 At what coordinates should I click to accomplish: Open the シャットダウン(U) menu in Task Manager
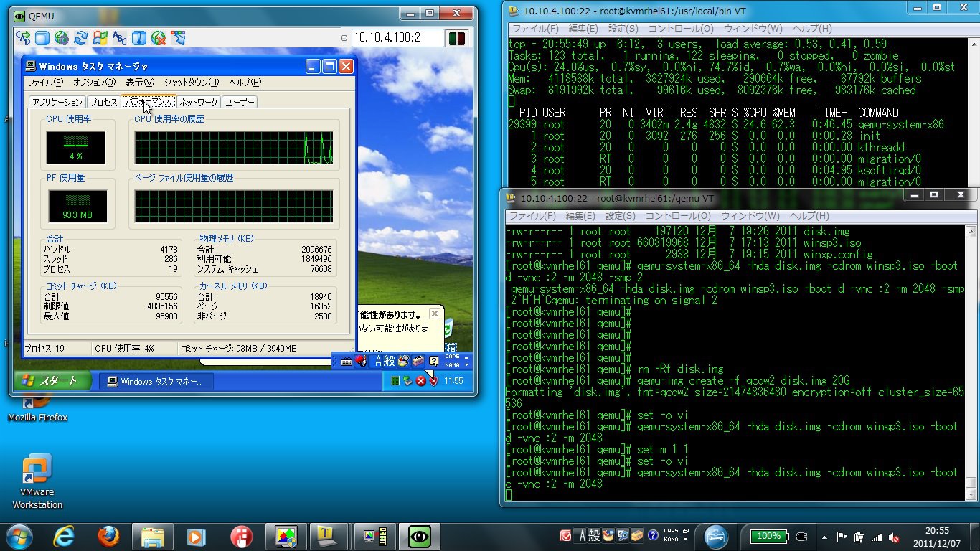pyautogui.click(x=192, y=83)
